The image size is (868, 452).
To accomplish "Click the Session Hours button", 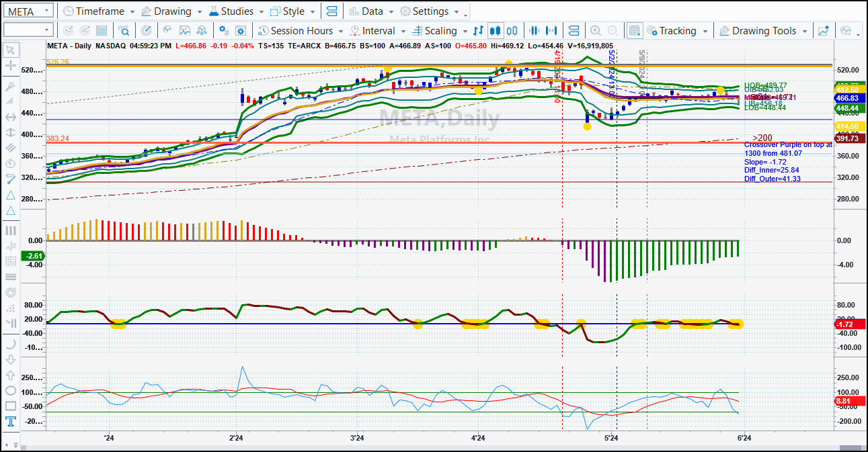I will [301, 30].
